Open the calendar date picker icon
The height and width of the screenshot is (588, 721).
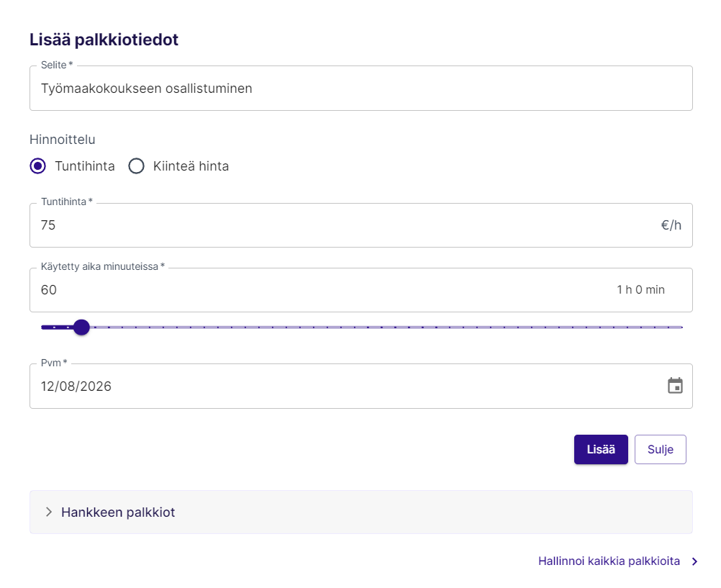[x=674, y=386]
